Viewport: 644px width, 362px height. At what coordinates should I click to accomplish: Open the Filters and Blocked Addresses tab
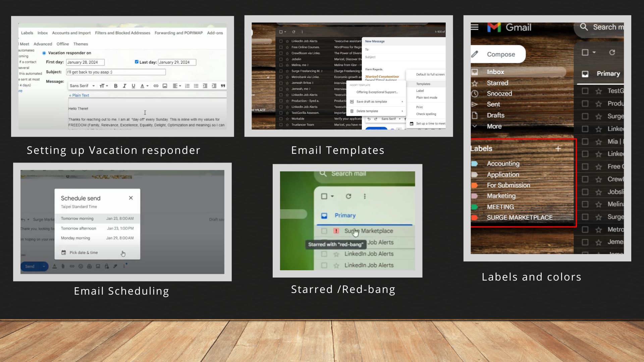(122, 33)
